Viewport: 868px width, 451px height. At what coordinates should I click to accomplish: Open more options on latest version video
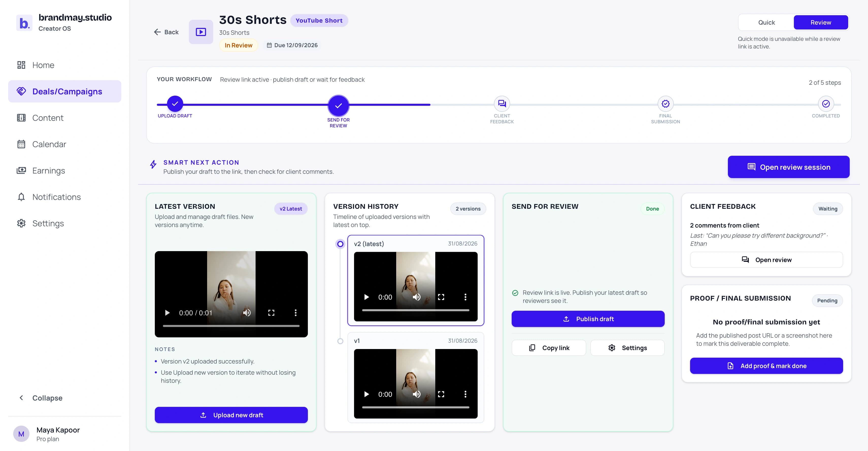coord(295,313)
